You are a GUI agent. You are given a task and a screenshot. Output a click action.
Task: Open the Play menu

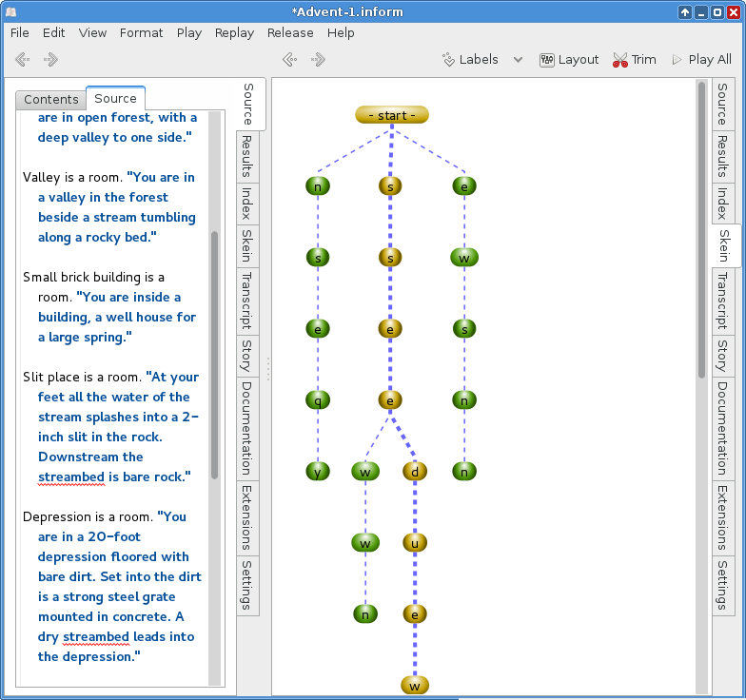(188, 32)
